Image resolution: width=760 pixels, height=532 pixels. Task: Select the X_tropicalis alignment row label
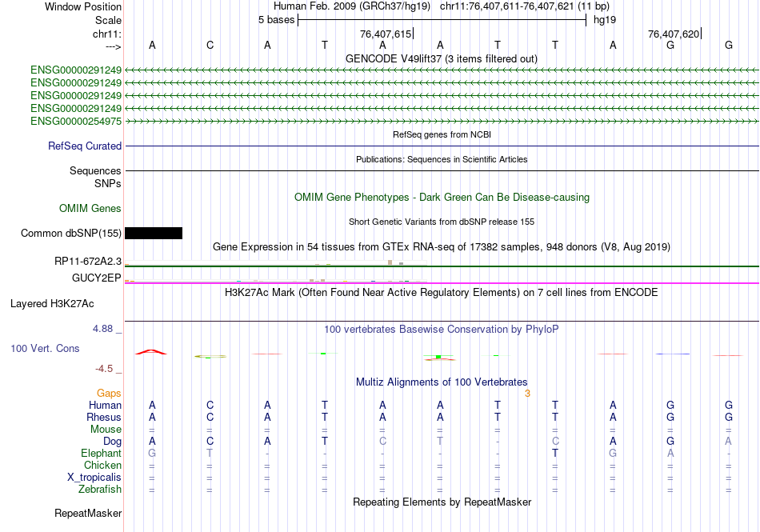tap(94, 478)
